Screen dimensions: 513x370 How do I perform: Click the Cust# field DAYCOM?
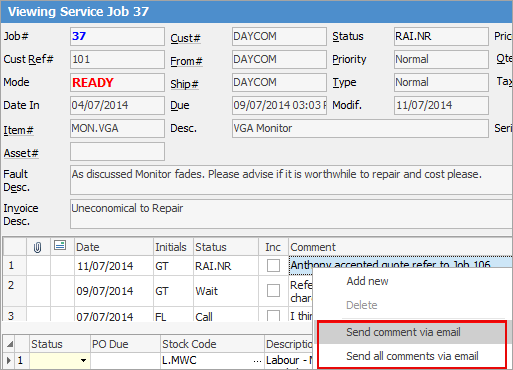[279, 36]
